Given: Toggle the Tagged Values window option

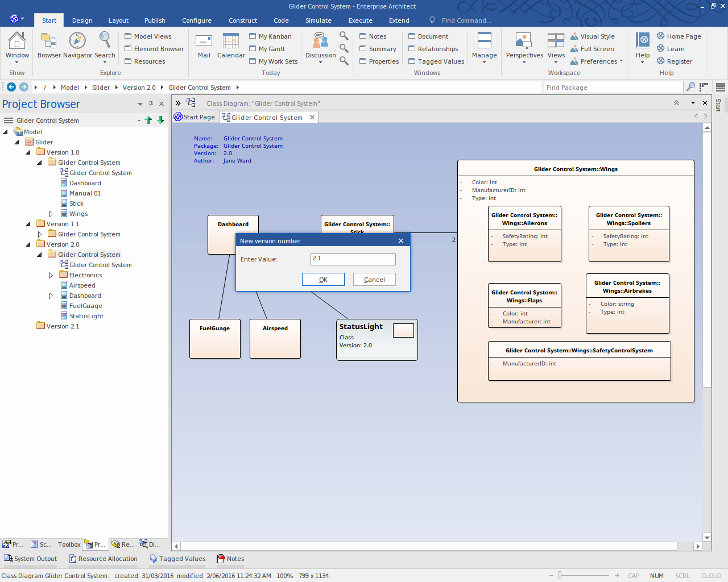Looking at the screenshot, I should click(436, 61).
